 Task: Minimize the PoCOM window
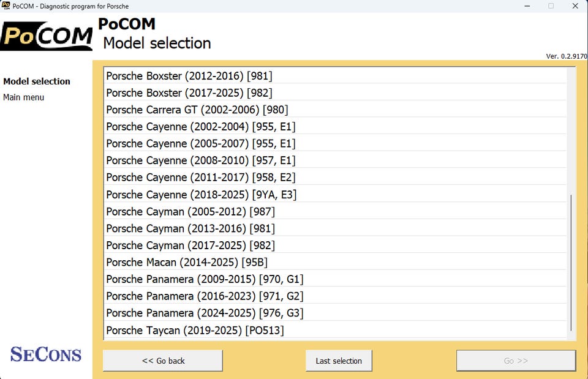tap(527, 6)
